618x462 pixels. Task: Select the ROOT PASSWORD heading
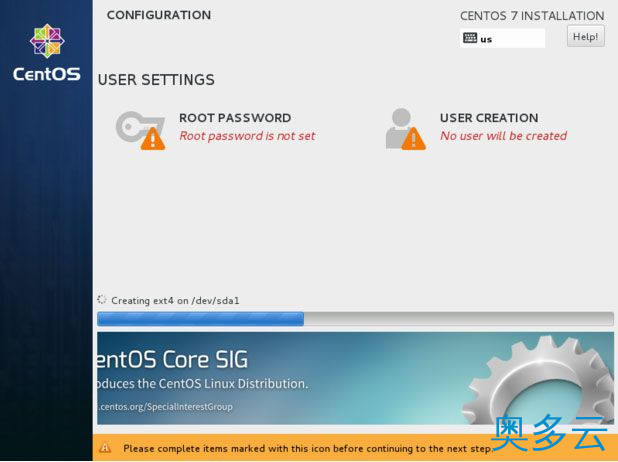point(235,118)
